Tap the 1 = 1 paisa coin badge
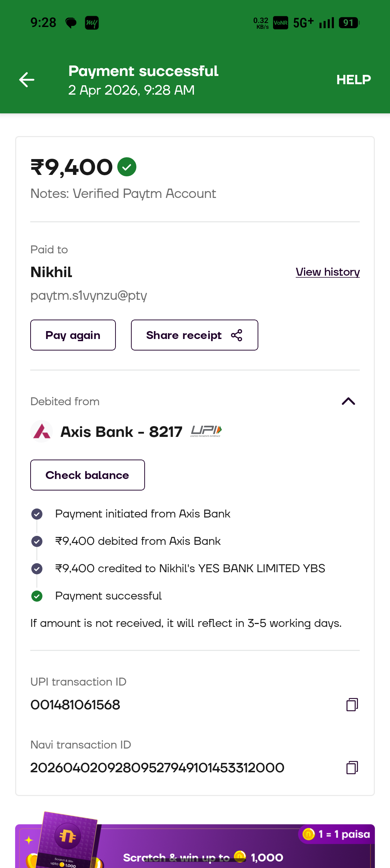The width and height of the screenshot is (390, 868). (x=337, y=834)
